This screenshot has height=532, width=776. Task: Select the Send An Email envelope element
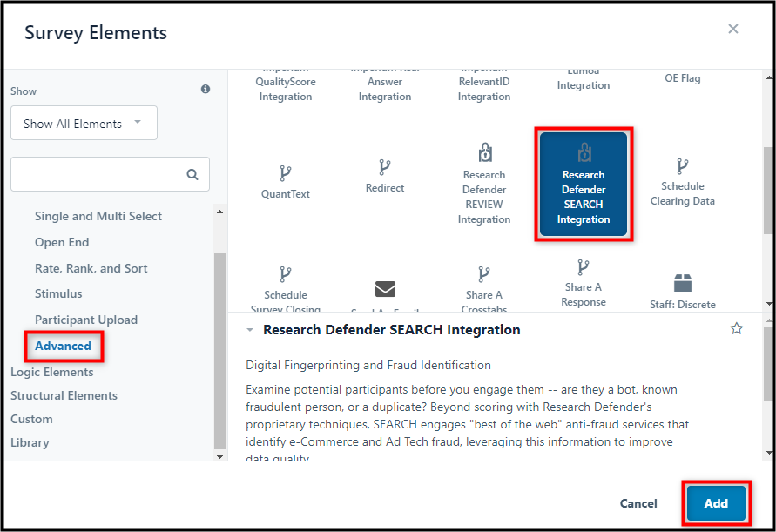click(x=385, y=289)
